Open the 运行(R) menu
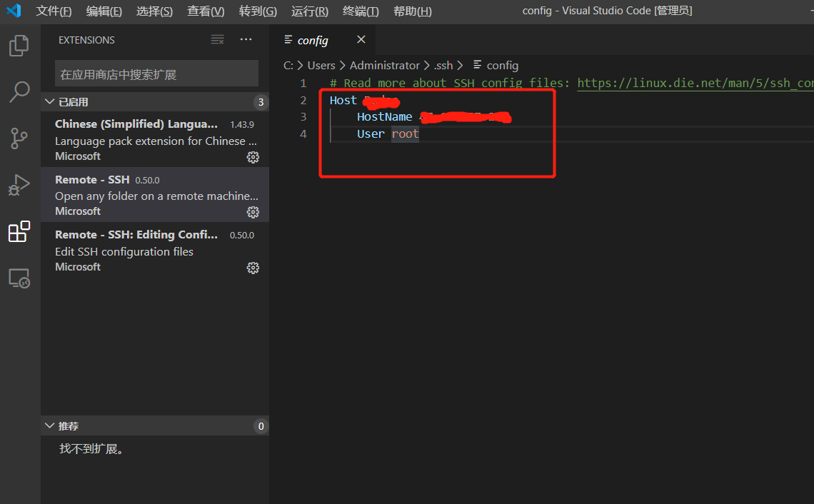The height and width of the screenshot is (504, 814). (309, 11)
